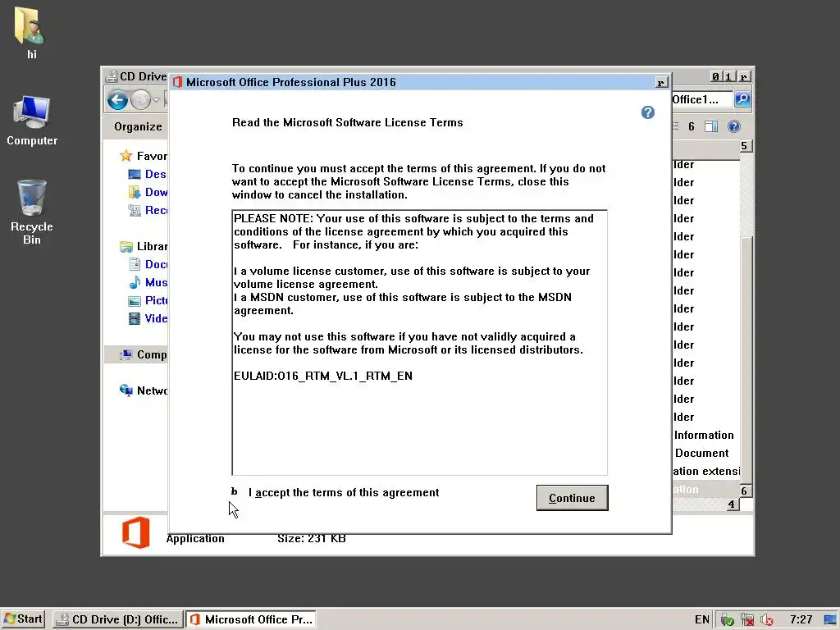840x630 pixels.
Task: Minimize the CD Drive window
Action: [716, 76]
